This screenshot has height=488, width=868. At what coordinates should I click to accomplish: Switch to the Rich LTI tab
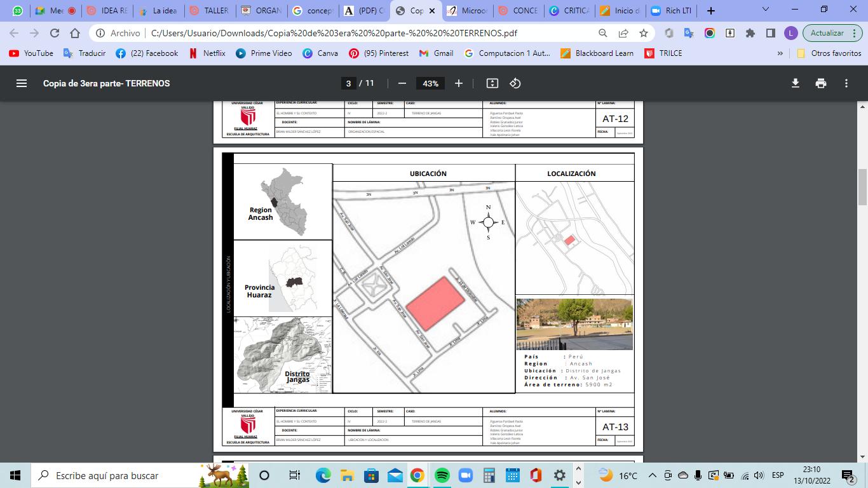click(672, 11)
